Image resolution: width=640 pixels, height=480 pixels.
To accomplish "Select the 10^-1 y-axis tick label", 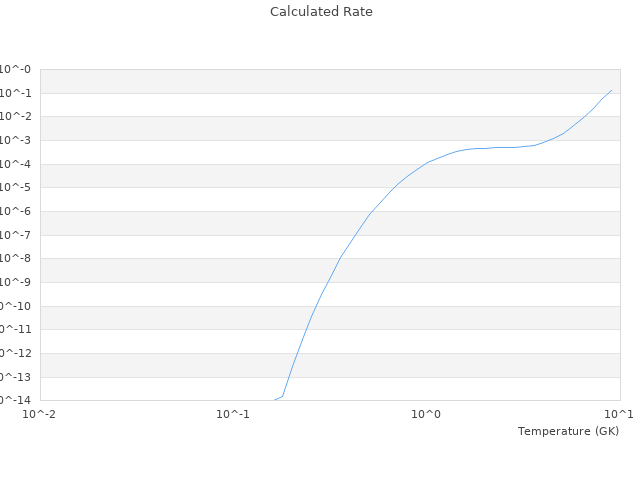I will [15, 93].
